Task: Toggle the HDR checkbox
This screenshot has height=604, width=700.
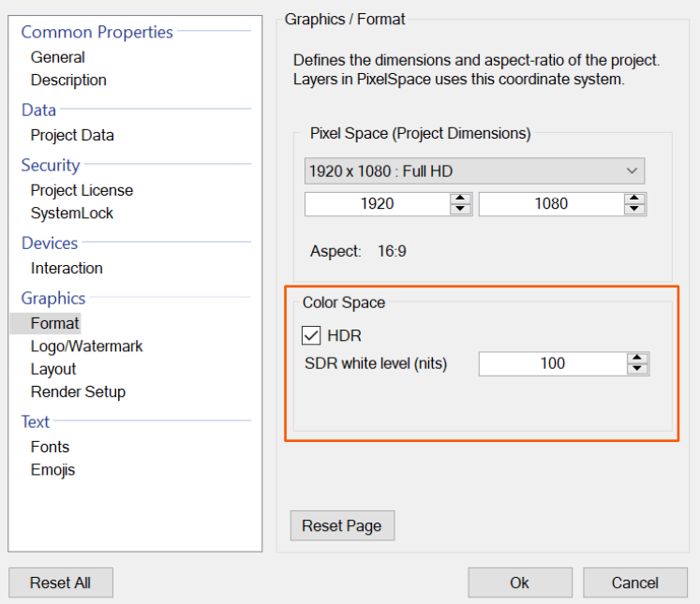Action: point(311,335)
